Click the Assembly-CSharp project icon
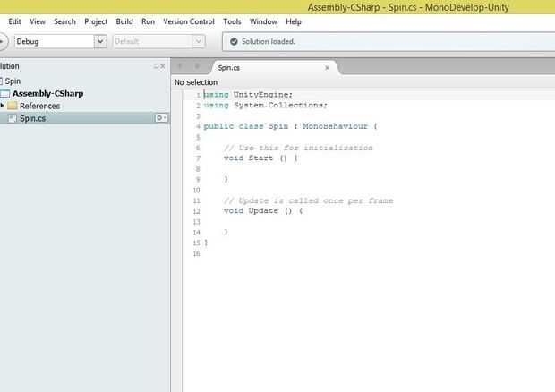 point(4,93)
